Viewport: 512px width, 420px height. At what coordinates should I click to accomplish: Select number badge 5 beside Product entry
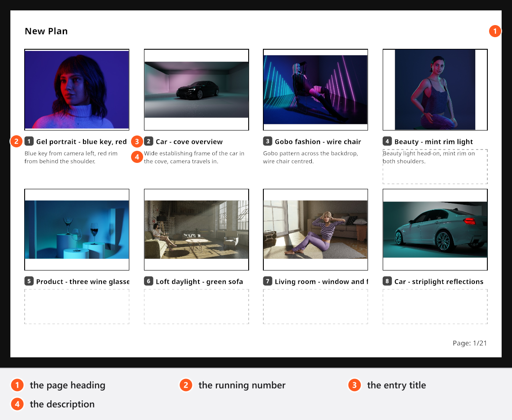coord(29,281)
